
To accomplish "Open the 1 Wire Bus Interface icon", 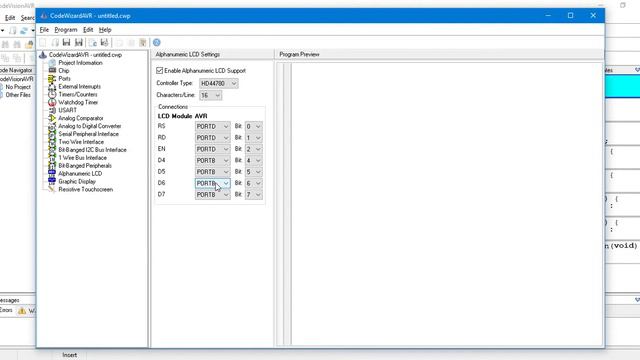I will click(52, 158).
